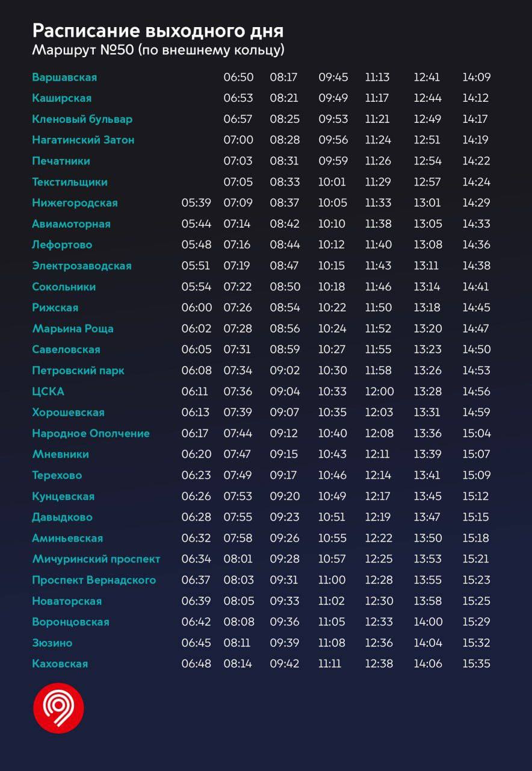The image size is (532, 771).
Task: Select the 12:00 time at ЦСКА
Action: pos(379,392)
